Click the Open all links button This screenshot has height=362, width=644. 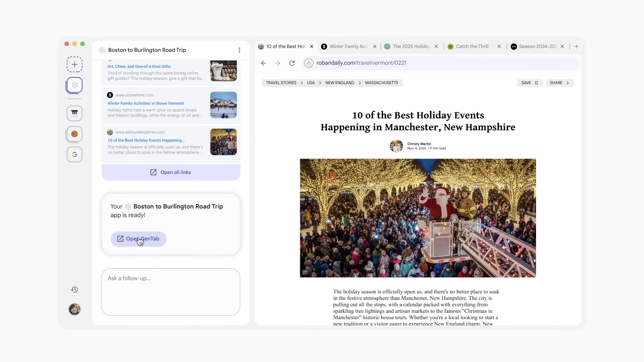tap(170, 172)
